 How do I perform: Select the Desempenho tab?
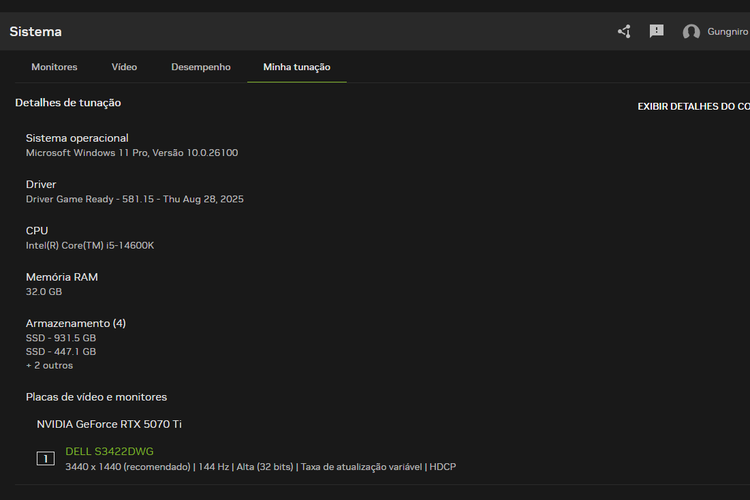point(200,67)
